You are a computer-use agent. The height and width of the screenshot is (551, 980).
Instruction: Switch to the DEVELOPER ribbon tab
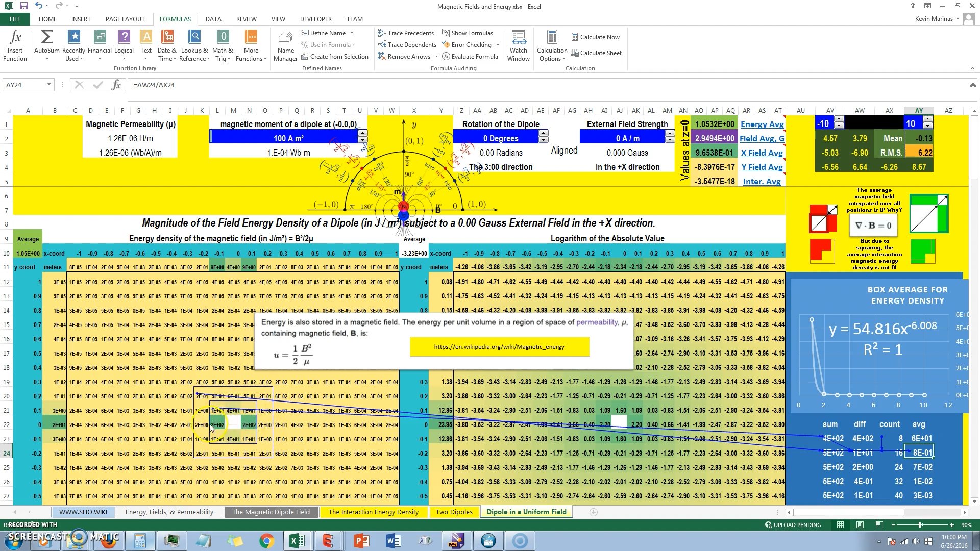pyautogui.click(x=315, y=19)
